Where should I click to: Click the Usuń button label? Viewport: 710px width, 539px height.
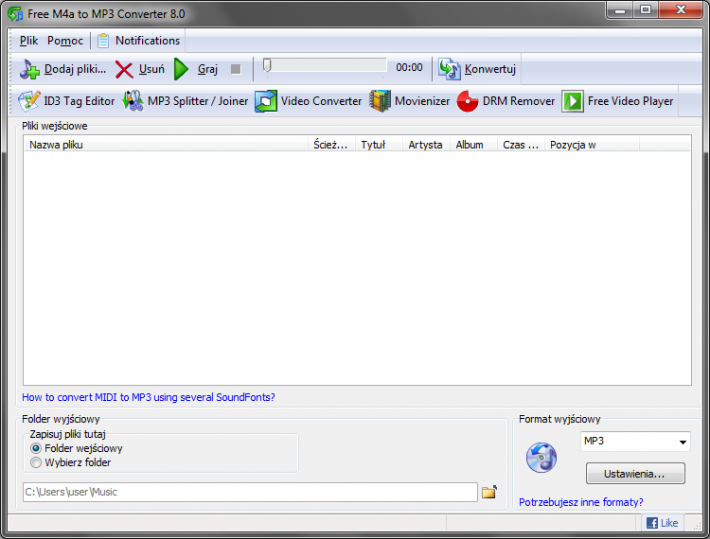[x=152, y=69]
